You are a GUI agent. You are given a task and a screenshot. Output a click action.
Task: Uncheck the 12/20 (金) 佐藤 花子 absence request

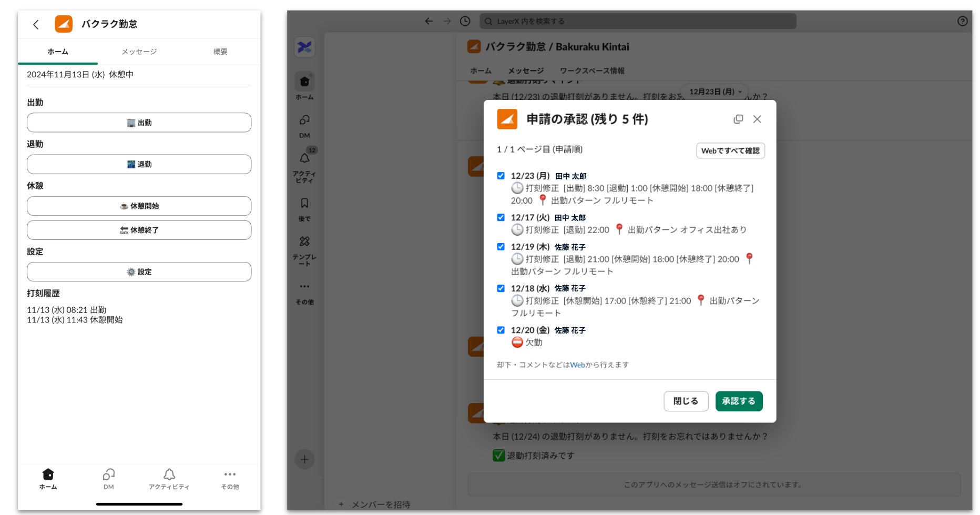click(501, 330)
